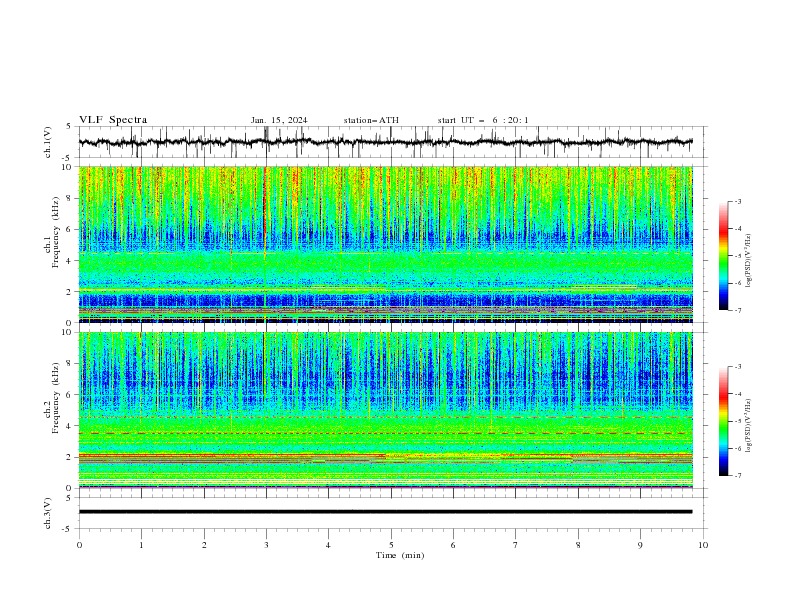Select the ch.2 spectrogram panel
The image size is (792, 612).
(x=386, y=410)
